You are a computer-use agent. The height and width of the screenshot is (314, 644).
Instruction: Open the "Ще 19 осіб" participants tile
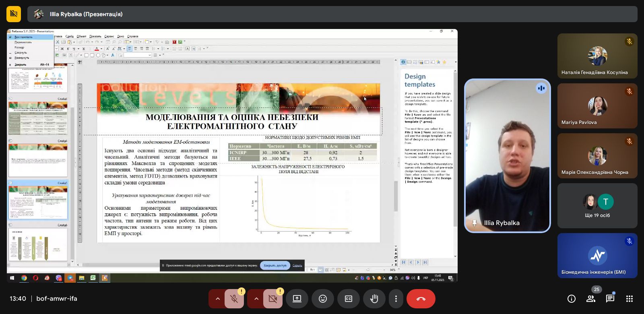[597, 206]
